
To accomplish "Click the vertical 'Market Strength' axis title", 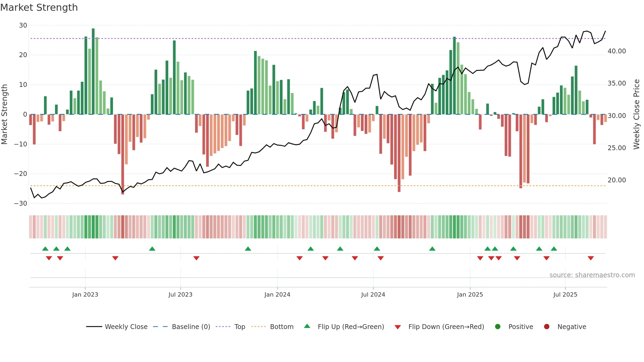I will point(4,114).
